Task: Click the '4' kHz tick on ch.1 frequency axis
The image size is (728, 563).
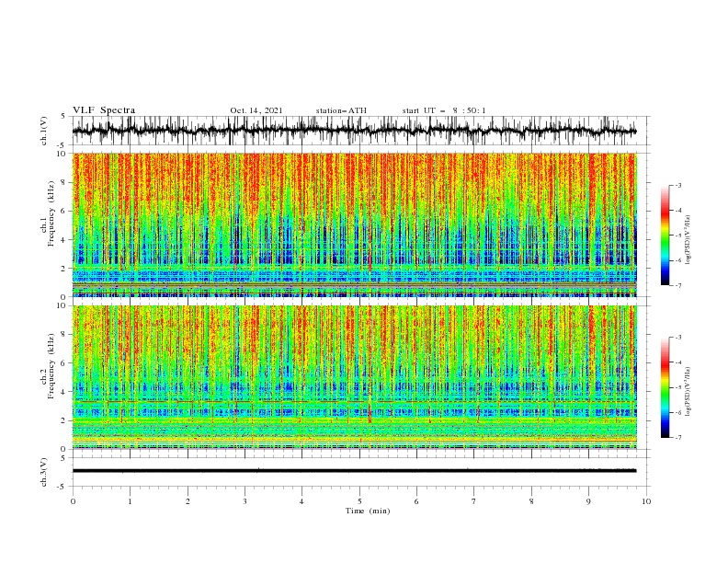Action: click(x=64, y=240)
